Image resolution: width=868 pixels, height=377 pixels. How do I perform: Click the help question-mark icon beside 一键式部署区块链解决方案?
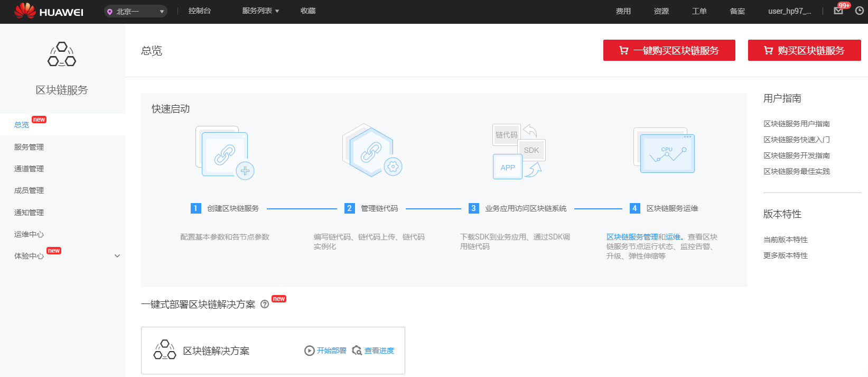click(265, 305)
